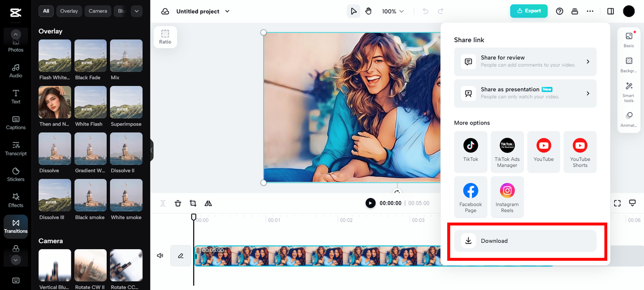Select the Camera transitions tab
This screenshot has width=644, height=290.
pos(98,11)
